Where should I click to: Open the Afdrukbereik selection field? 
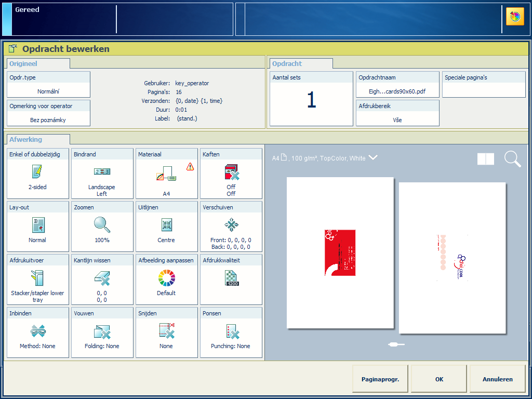397,113
